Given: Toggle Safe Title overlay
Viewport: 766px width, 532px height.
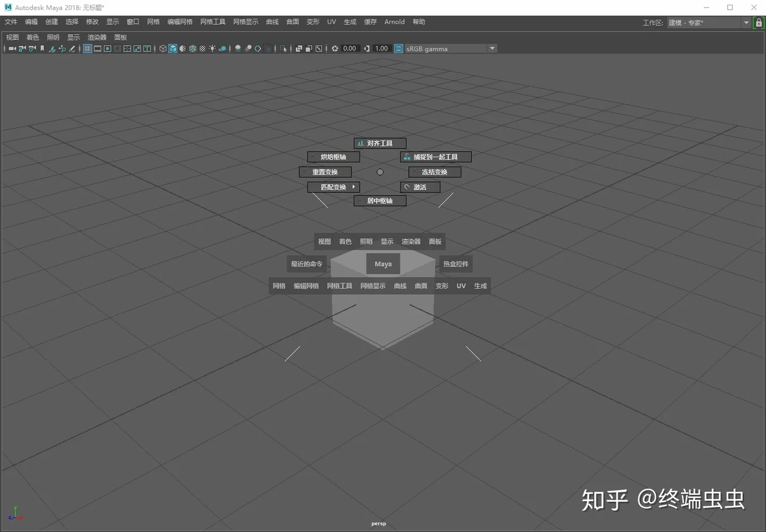Looking at the screenshot, I should (147, 48).
